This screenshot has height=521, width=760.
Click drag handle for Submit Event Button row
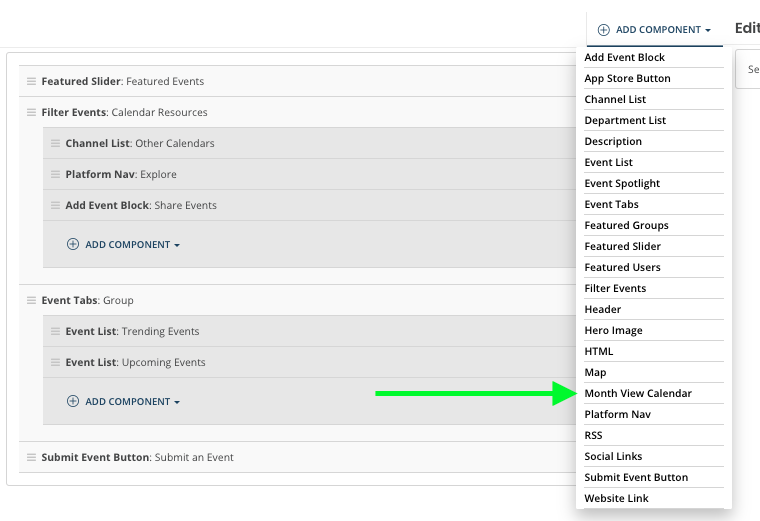pyautogui.click(x=32, y=457)
